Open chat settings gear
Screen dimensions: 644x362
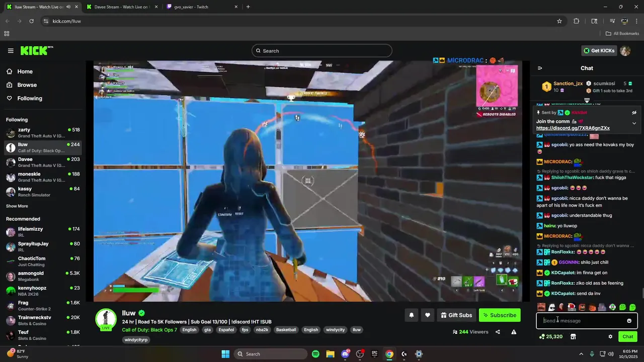pyautogui.click(x=610, y=337)
